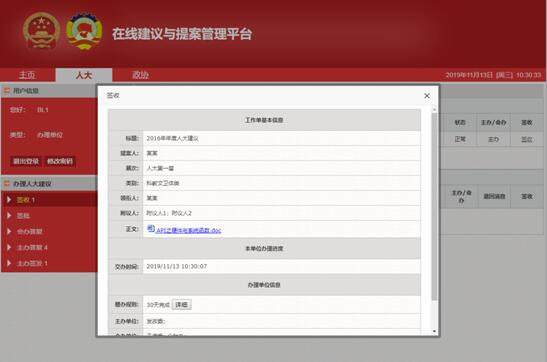The height and width of the screenshot is (362, 547).
Task: Click the 人大第一届 value
Action: click(x=160, y=168)
